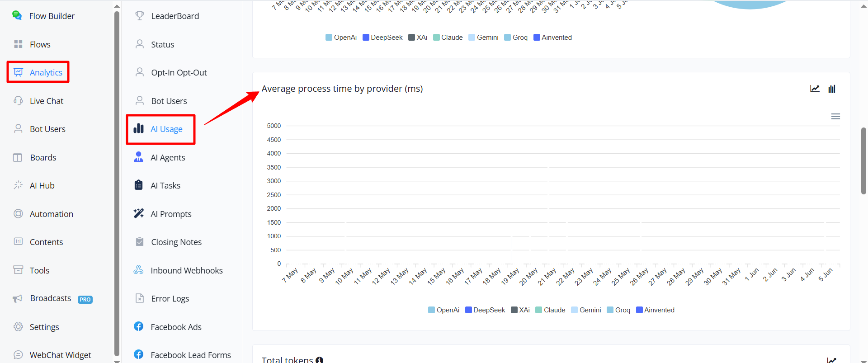Click the page vertical scrollbar thumb

click(x=863, y=161)
